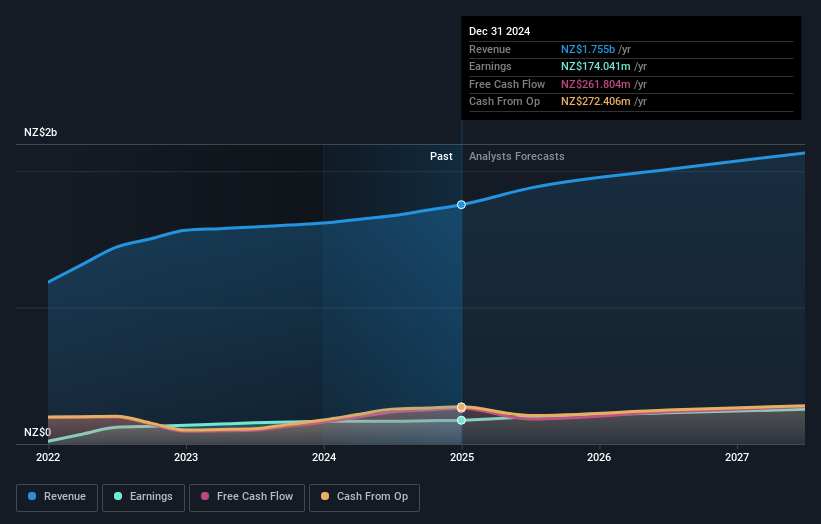
Task: Select the orange Cash From Op data point
Action: (461, 407)
